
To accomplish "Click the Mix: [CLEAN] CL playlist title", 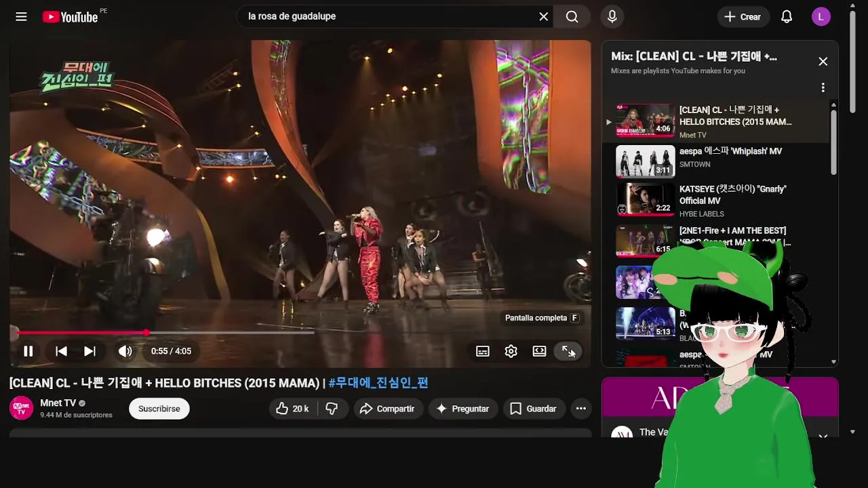I will point(694,57).
